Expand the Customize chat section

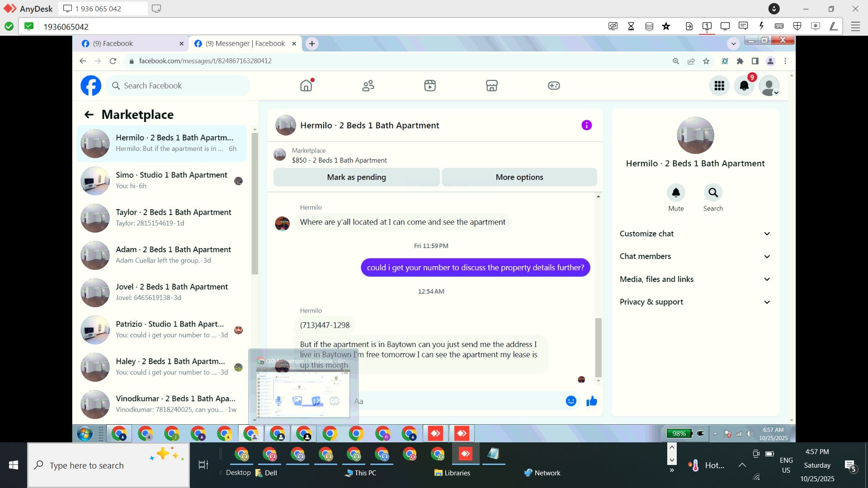pos(695,234)
